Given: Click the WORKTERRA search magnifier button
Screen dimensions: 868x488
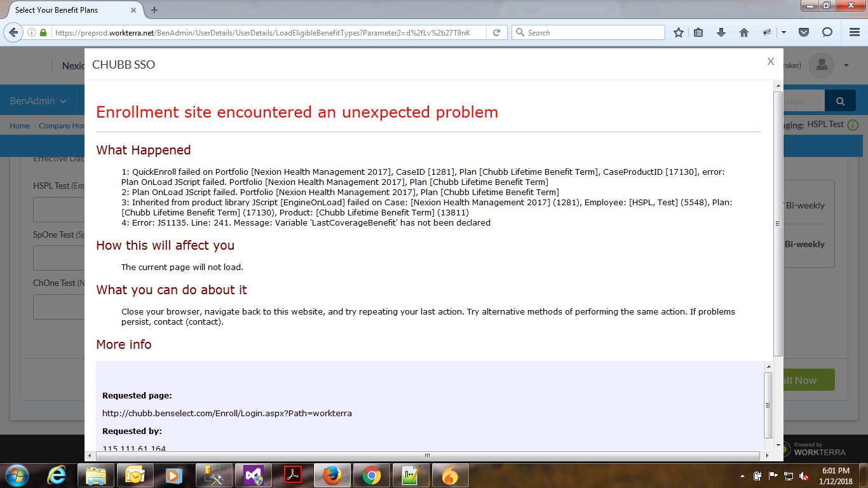Looking at the screenshot, I should tap(840, 101).
